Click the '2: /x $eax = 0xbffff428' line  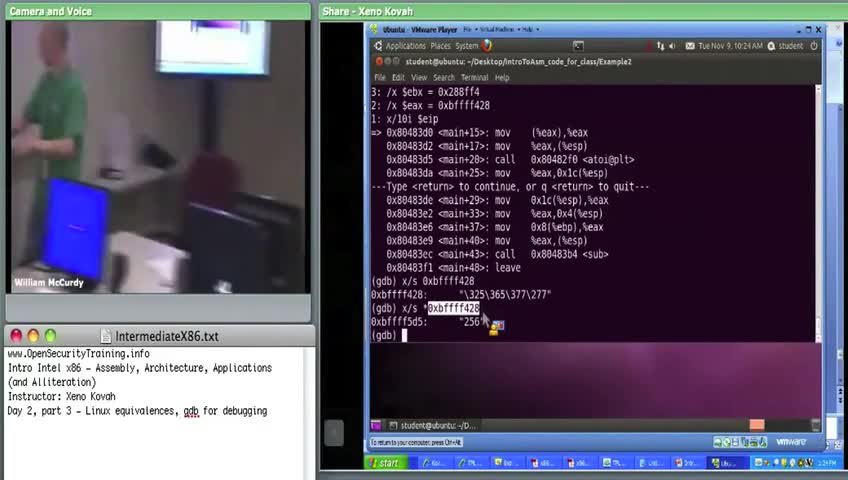pos(430,105)
